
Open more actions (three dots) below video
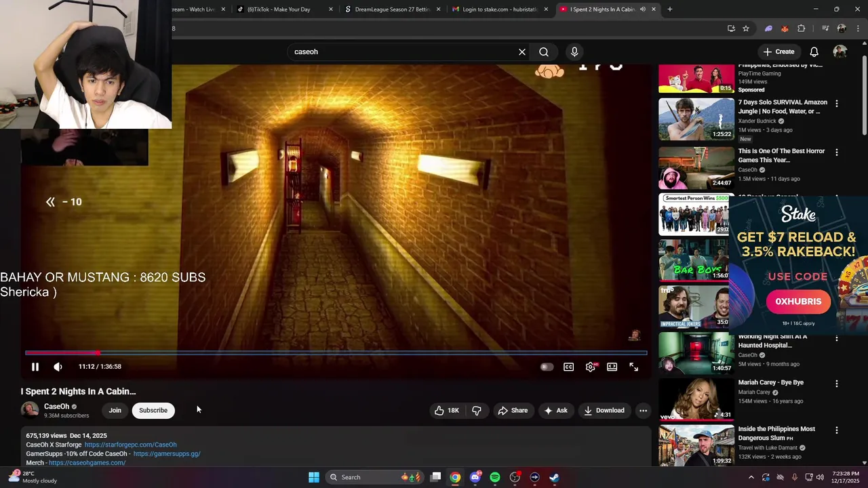[643, 410]
